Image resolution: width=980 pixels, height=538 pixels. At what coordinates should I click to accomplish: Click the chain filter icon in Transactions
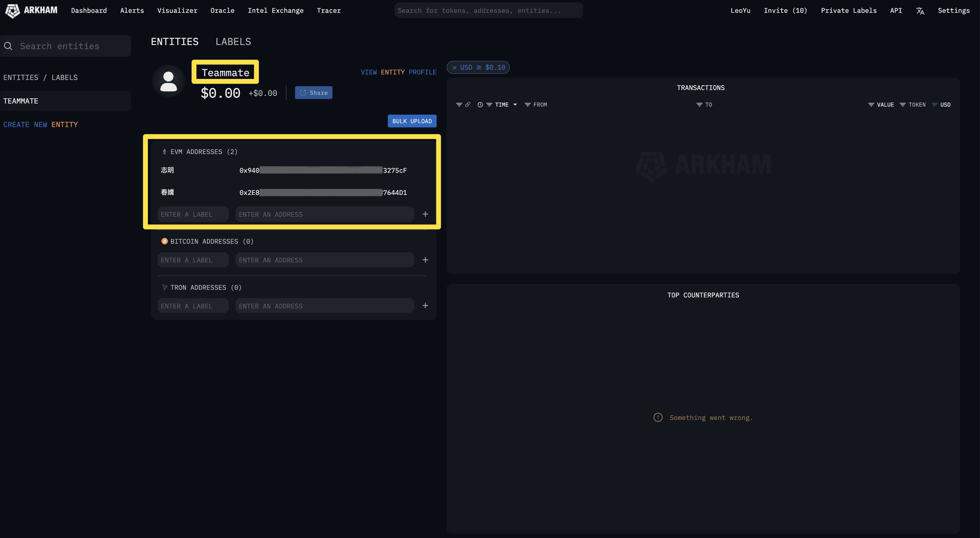[459, 105]
